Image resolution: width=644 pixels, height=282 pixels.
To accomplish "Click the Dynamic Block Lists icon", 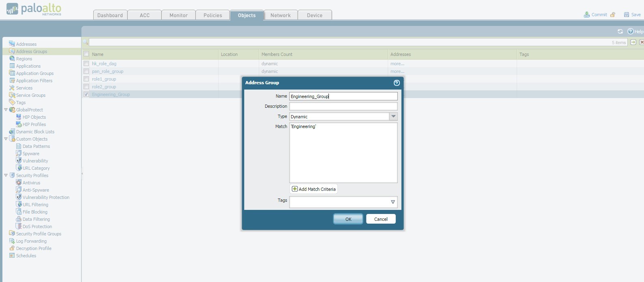I will [x=12, y=131].
